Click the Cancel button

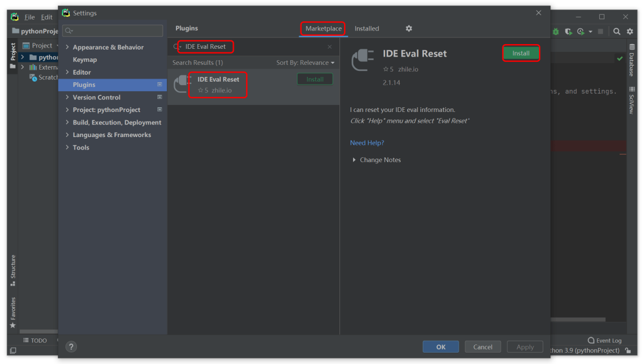click(x=482, y=347)
